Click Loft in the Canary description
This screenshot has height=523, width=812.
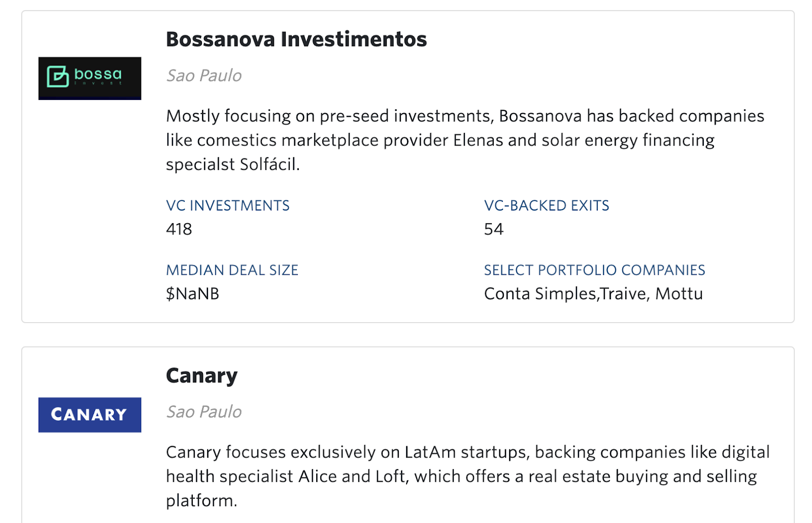tap(392, 476)
